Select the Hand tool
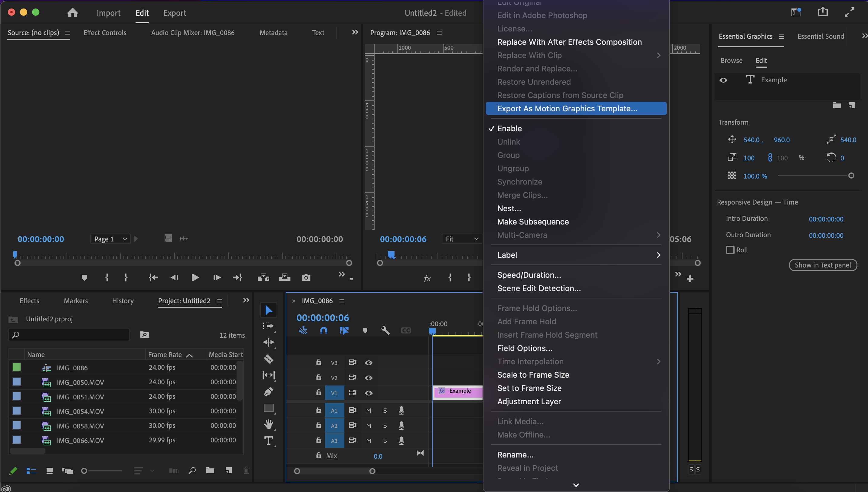Viewport: 868px width, 492px height. pyautogui.click(x=269, y=425)
